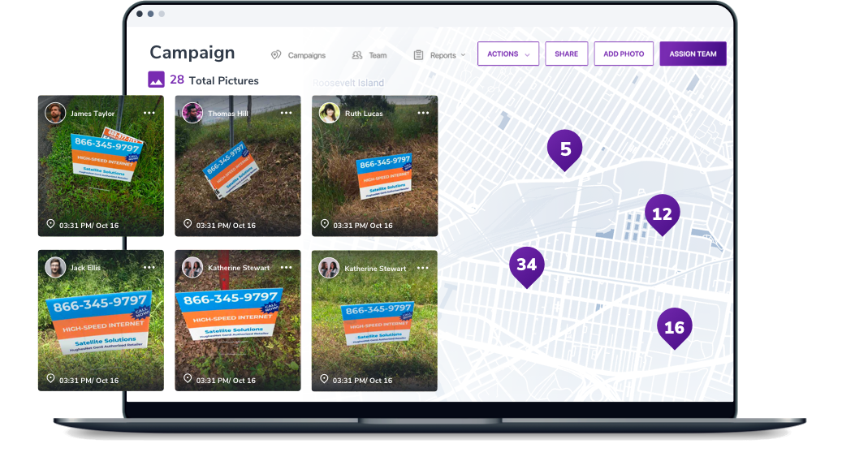Click the Campaigns location pin icon

276,55
